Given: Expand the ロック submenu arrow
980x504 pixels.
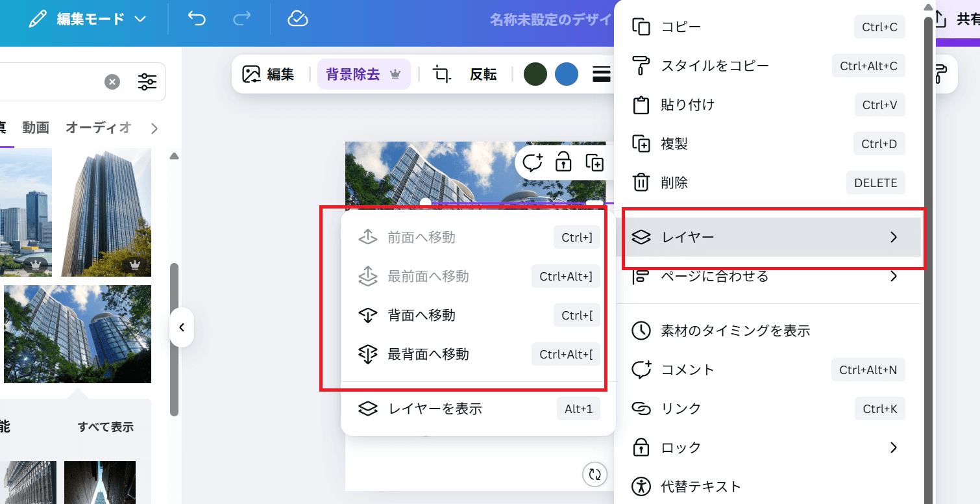Looking at the screenshot, I should (x=894, y=447).
